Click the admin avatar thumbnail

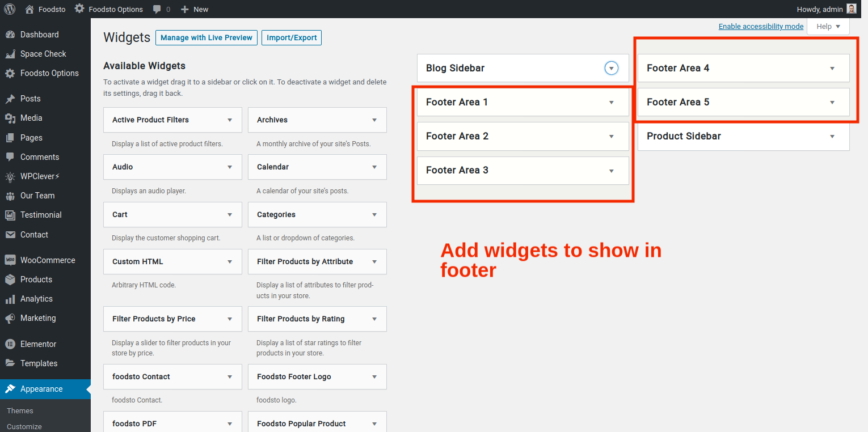852,9
